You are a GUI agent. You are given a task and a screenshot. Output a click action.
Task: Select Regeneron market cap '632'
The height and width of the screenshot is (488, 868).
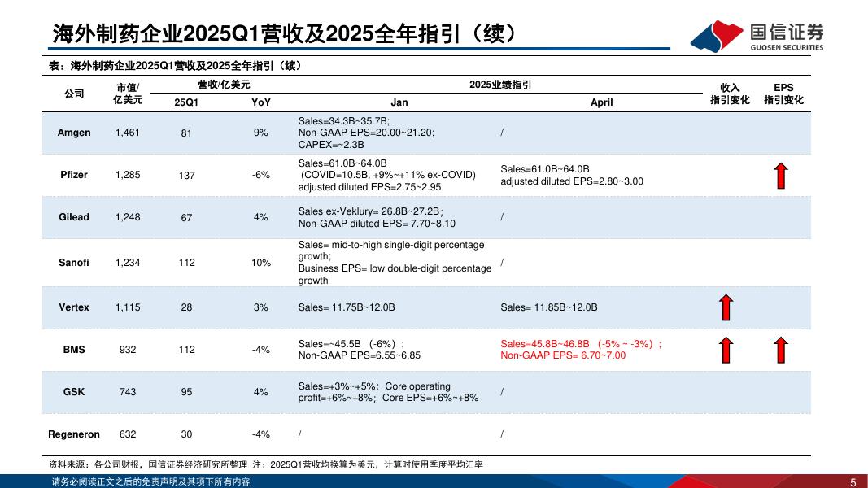click(x=128, y=434)
